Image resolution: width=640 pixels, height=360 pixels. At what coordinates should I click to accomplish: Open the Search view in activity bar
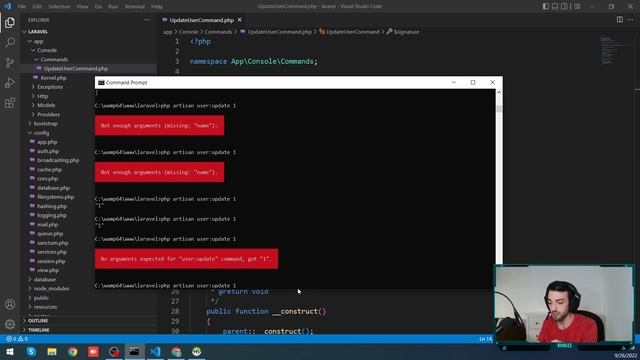coord(10,42)
